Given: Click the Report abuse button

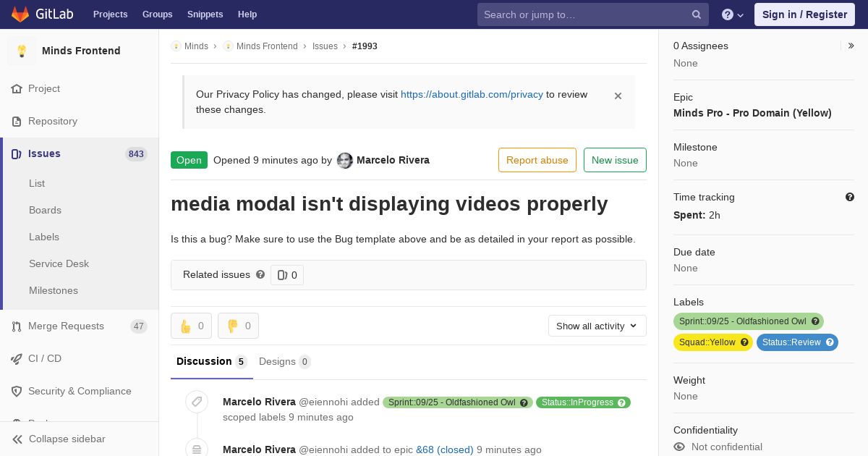Looking at the screenshot, I should pyautogui.click(x=537, y=160).
